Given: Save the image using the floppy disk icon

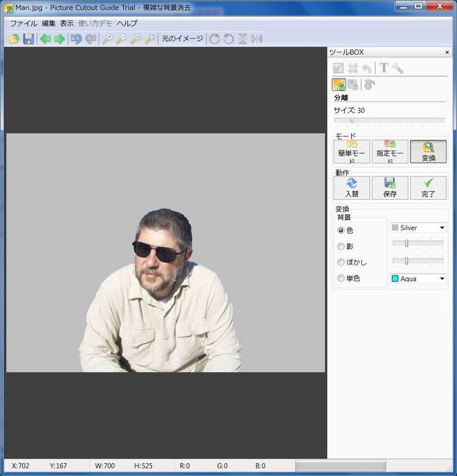Looking at the screenshot, I should pyautogui.click(x=28, y=39).
